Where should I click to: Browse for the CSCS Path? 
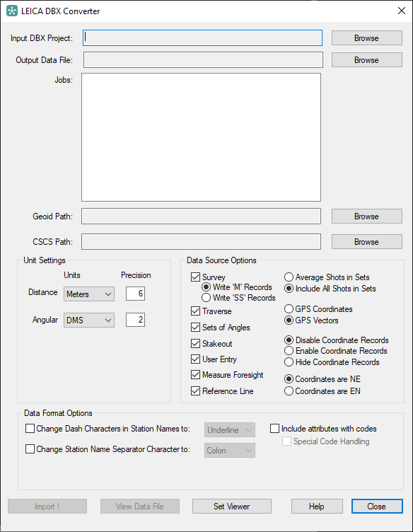pyautogui.click(x=366, y=242)
